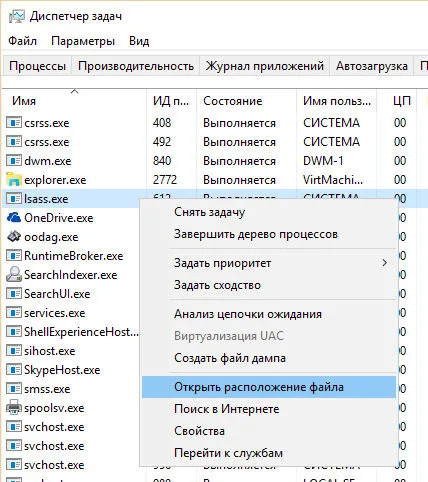This screenshot has width=428, height=482.
Task: Click user VirtMachi... in explorer.exe row
Action: click(x=333, y=180)
